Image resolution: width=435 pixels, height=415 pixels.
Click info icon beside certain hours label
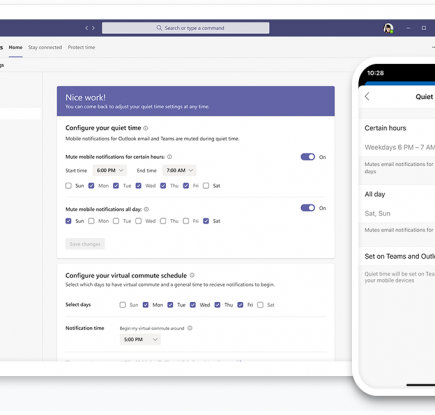point(169,157)
